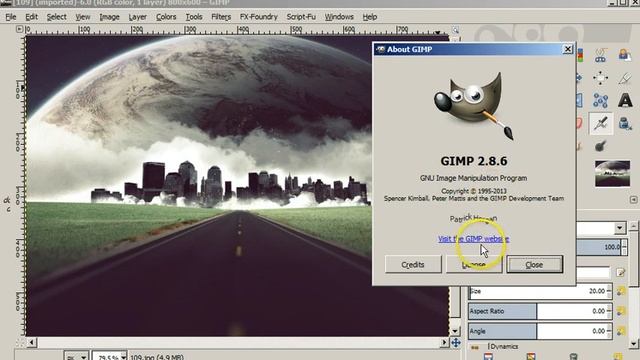This screenshot has width=640, height=360.
Task: Select the Dodge/Burn tool icon
Action: pyautogui.click(x=600, y=146)
